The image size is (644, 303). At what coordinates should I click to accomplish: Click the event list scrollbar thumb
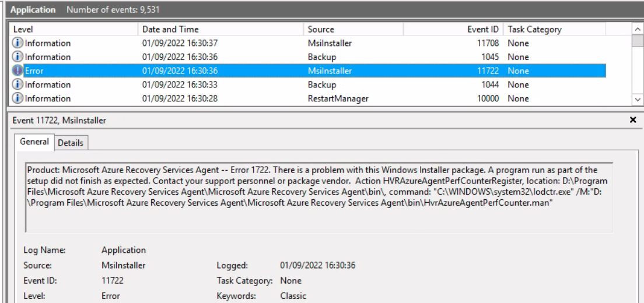coord(638,41)
